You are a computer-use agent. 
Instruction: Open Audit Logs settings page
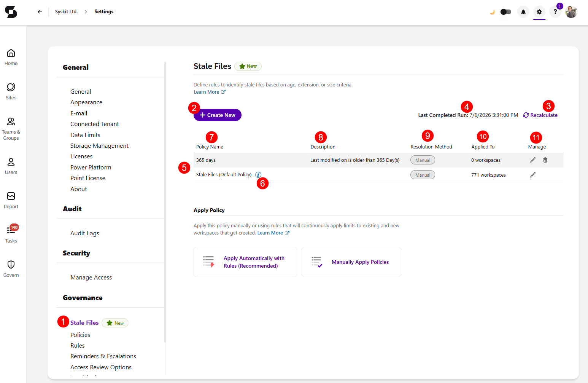pyautogui.click(x=85, y=233)
